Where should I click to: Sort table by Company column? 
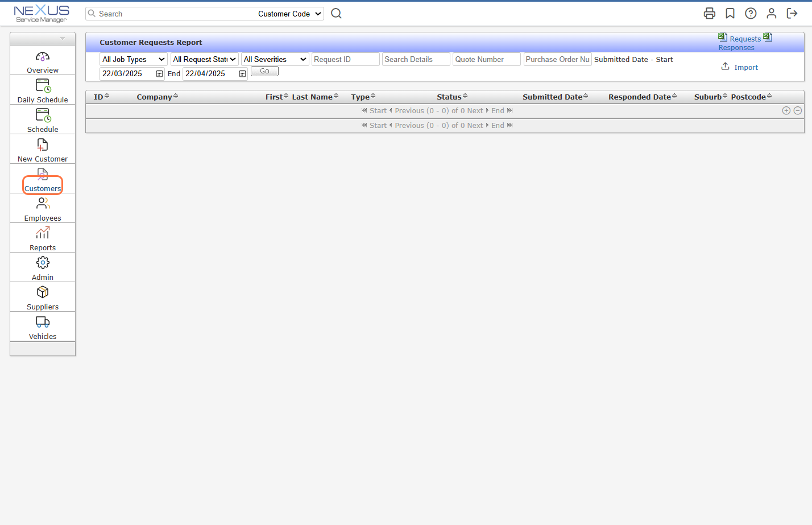click(x=158, y=97)
